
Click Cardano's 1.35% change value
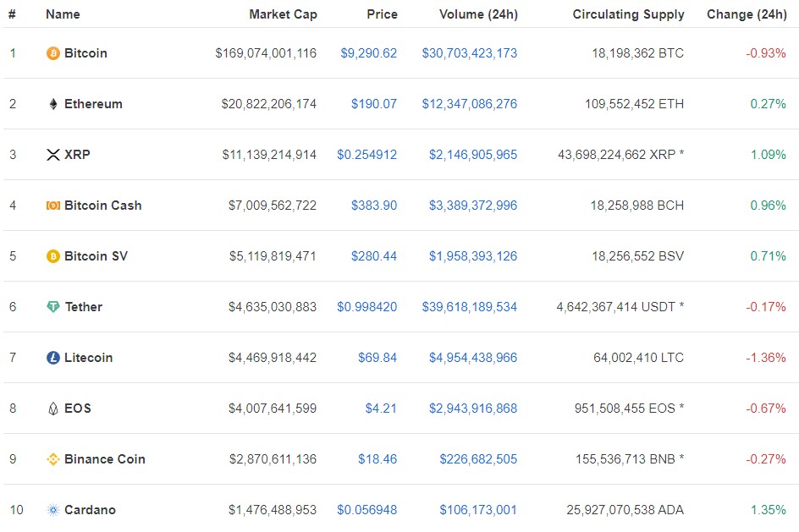click(x=768, y=510)
